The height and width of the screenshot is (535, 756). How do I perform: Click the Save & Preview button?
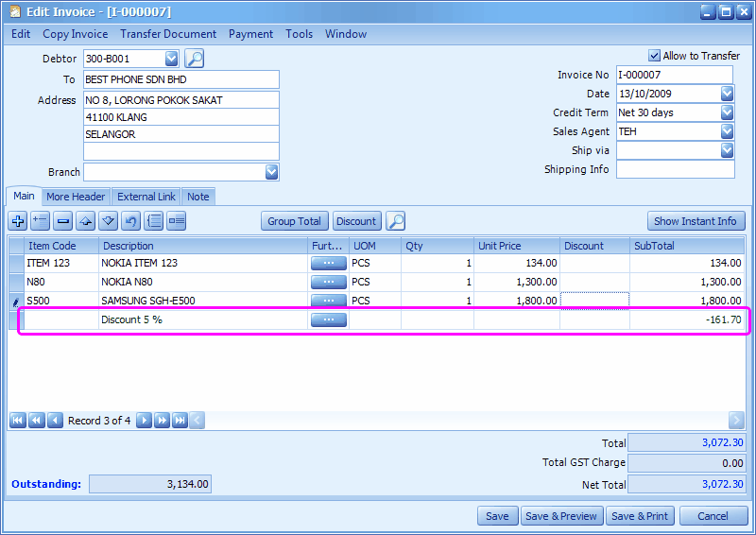click(561, 516)
